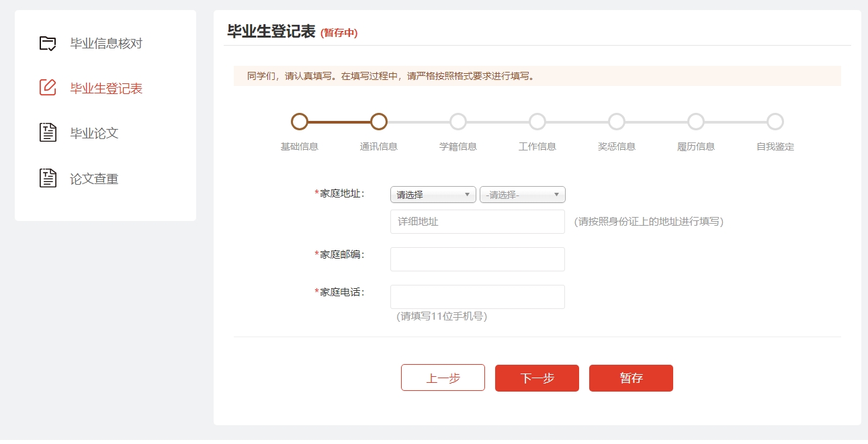The height and width of the screenshot is (444, 868).
Task: Select the 自我鉴定 step circle
Action: 775,122
